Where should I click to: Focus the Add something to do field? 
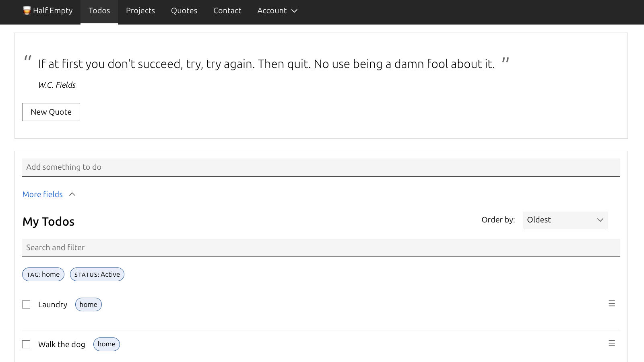321,167
